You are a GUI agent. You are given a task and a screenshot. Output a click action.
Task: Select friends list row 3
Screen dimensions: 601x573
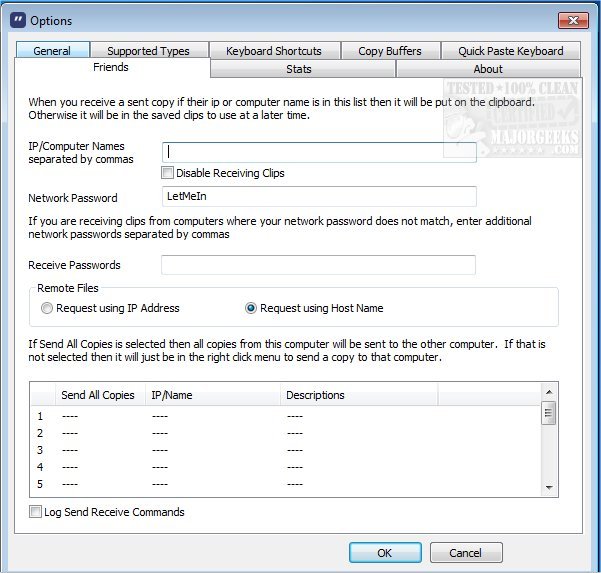[286, 450]
